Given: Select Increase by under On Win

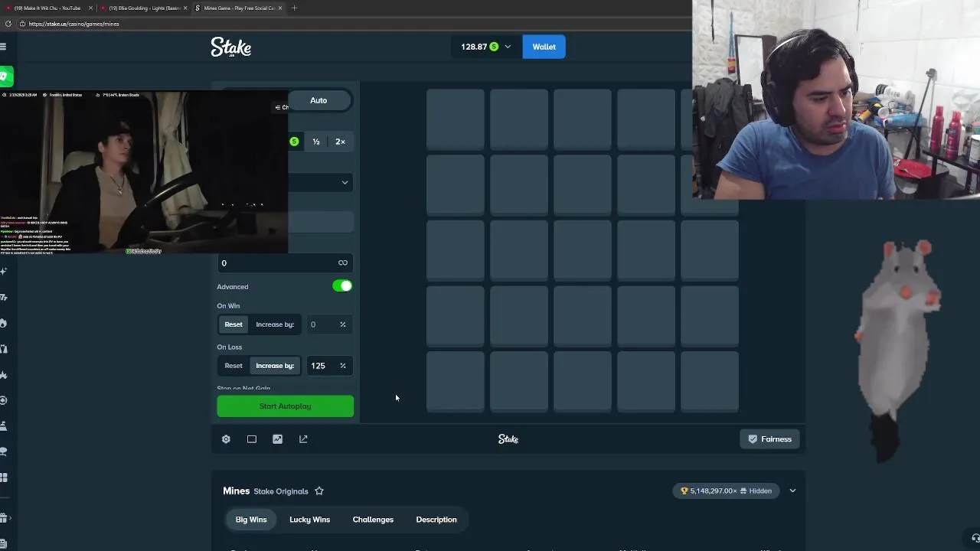Looking at the screenshot, I should [x=275, y=324].
